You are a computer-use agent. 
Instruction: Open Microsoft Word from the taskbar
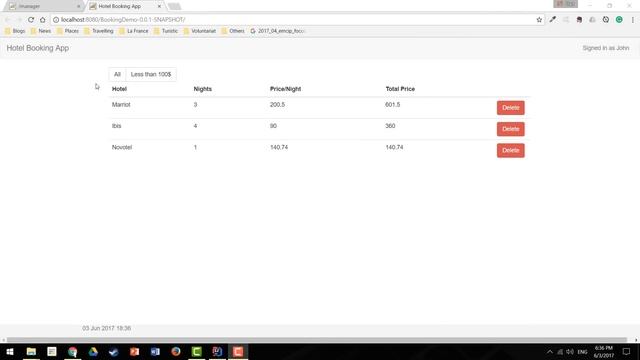coord(155,351)
